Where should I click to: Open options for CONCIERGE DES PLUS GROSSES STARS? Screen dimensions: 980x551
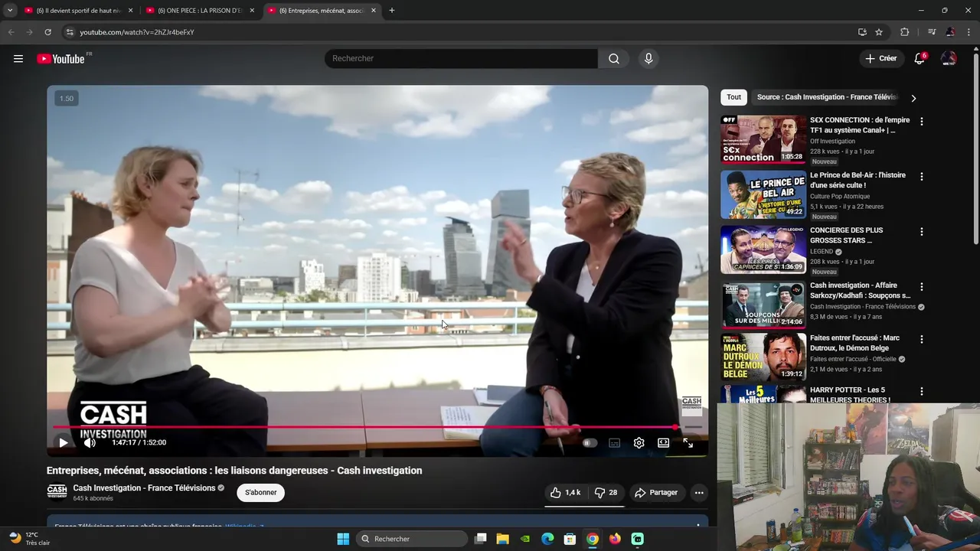point(922,232)
